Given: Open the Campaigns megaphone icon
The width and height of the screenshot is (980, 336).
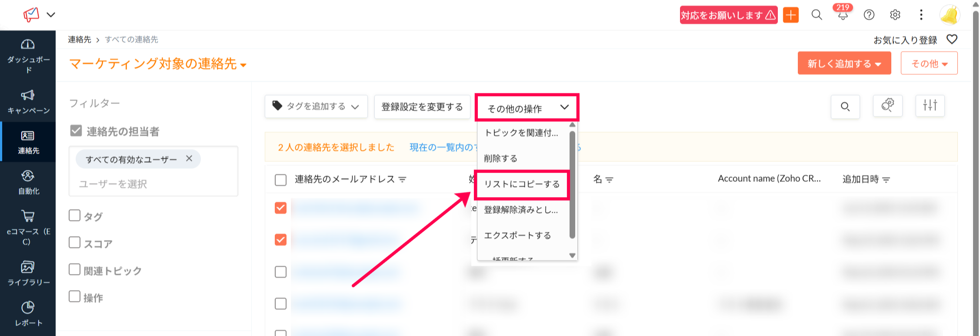Looking at the screenshot, I should (28, 95).
